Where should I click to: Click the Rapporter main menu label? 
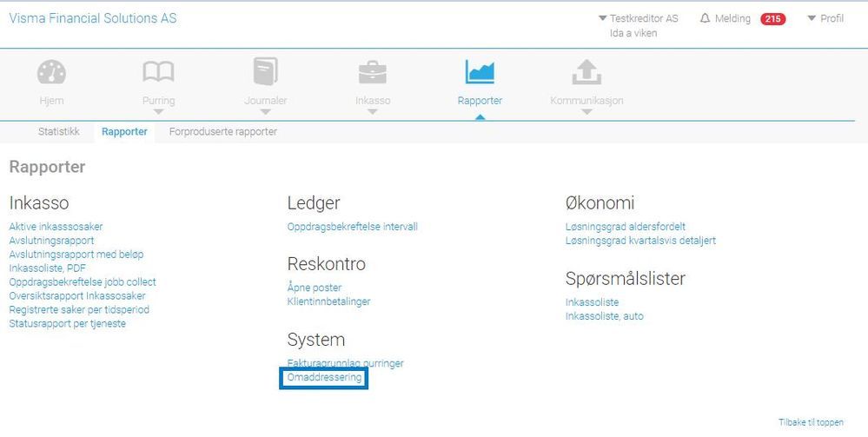click(x=480, y=101)
